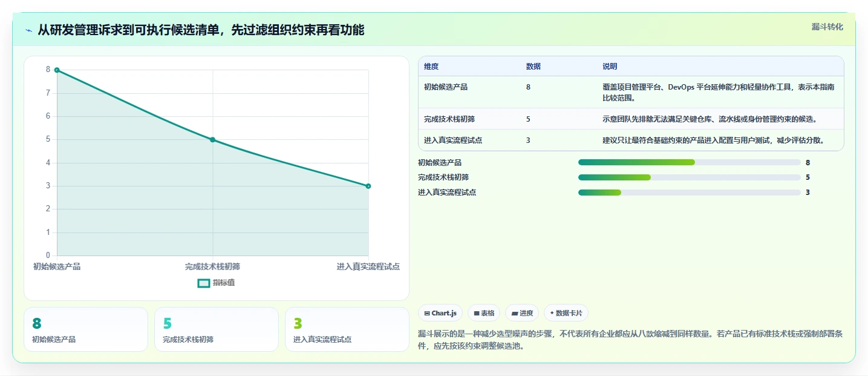Click the progress label 进入真实流程试点
The width and height of the screenshot is (868, 376).
pyautogui.click(x=447, y=193)
